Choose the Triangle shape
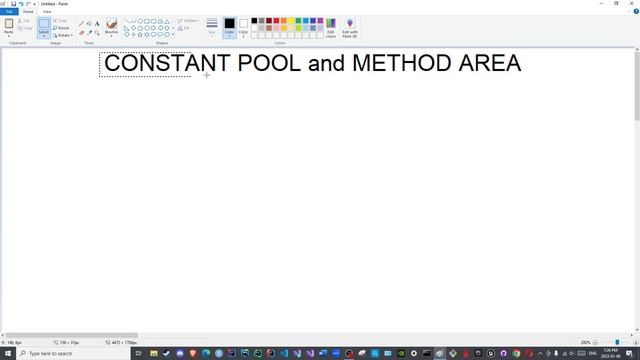 [x=167, y=21]
